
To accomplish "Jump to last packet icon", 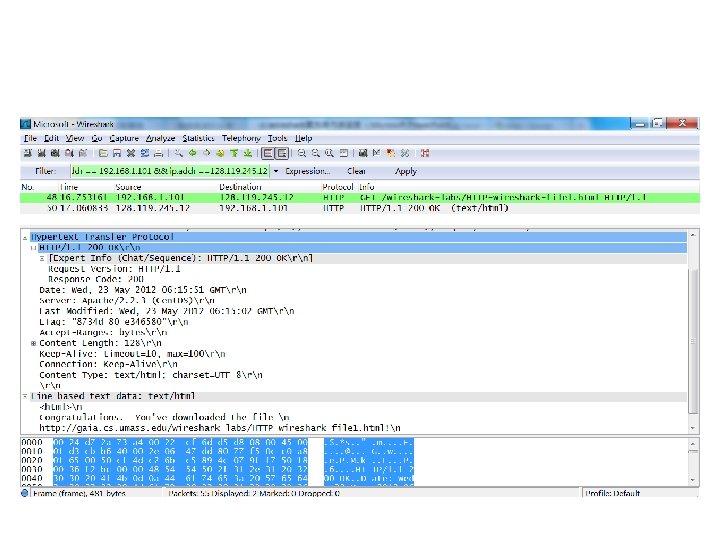I will coord(248,153).
